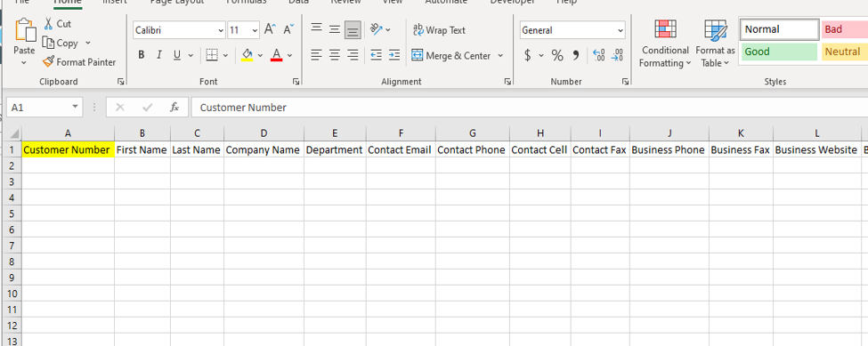Click the Name Box showing A1
The image size is (868, 346).
coord(38,108)
